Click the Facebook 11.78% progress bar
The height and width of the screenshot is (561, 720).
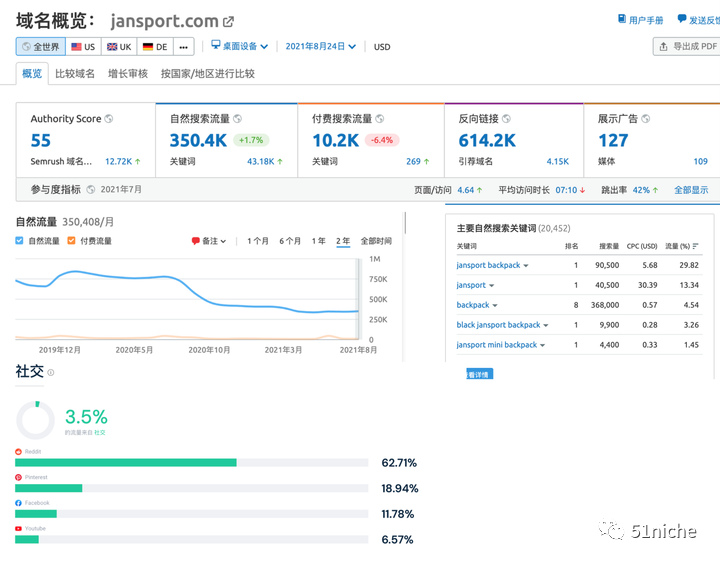click(191, 514)
